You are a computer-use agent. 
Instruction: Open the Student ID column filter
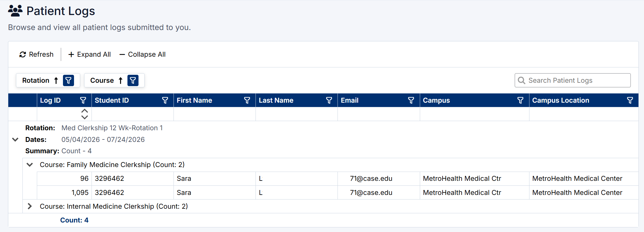pos(165,101)
